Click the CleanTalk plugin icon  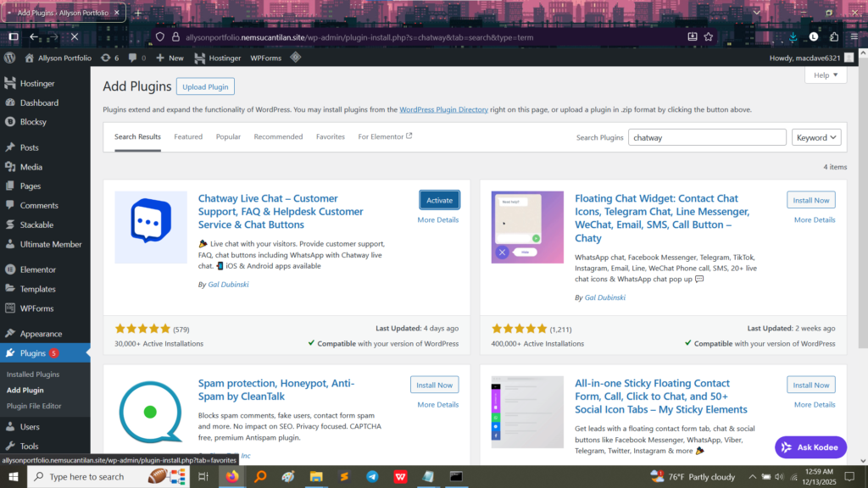[x=151, y=413]
